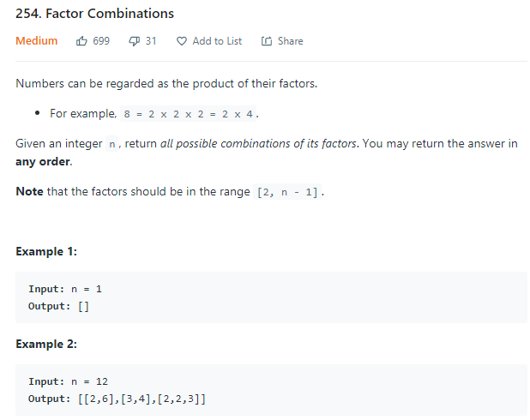This screenshot has height=420, width=530.
Task: Open Add to List text
Action: [217, 41]
